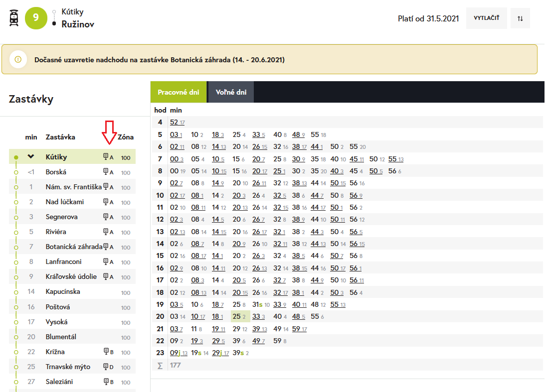Click the tram icon in header
Image resolution: width=547 pixels, height=392 pixels.
[x=14, y=18]
